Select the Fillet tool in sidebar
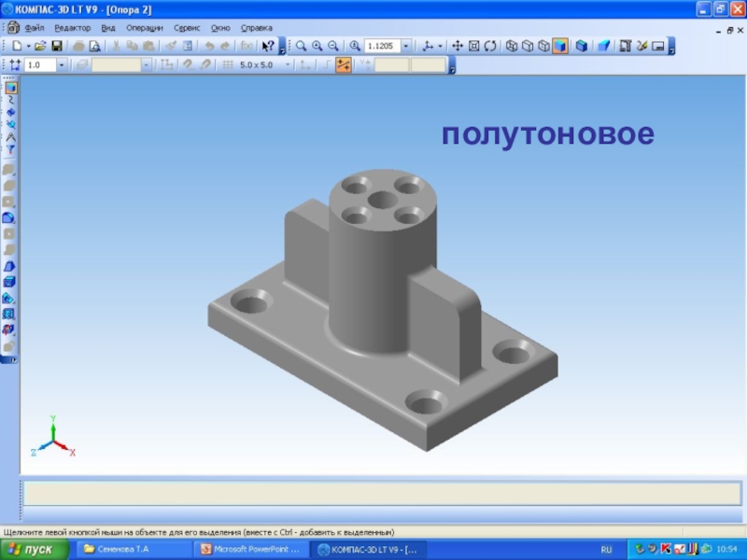The height and width of the screenshot is (560, 747). (x=8, y=217)
